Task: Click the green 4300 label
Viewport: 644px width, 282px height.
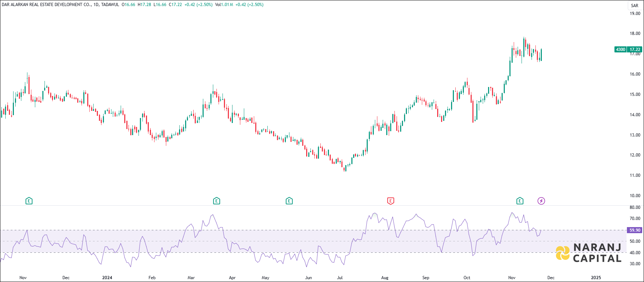Action: tap(621, 50)
